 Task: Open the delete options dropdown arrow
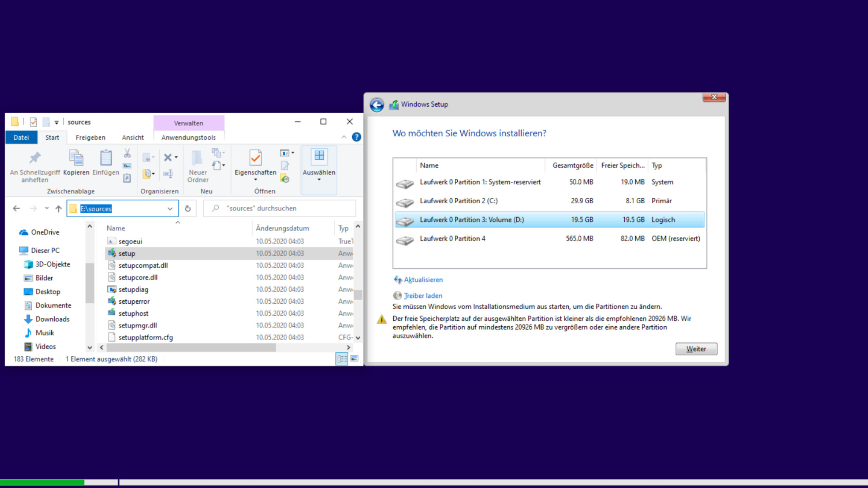(x=176, y=157)
